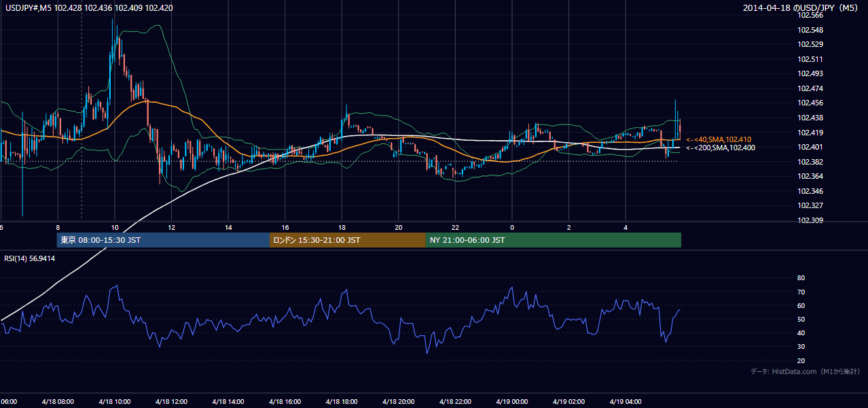Click the 4/18 22:00 time axis label
The image size is (868, 408).
click(456, 401)
